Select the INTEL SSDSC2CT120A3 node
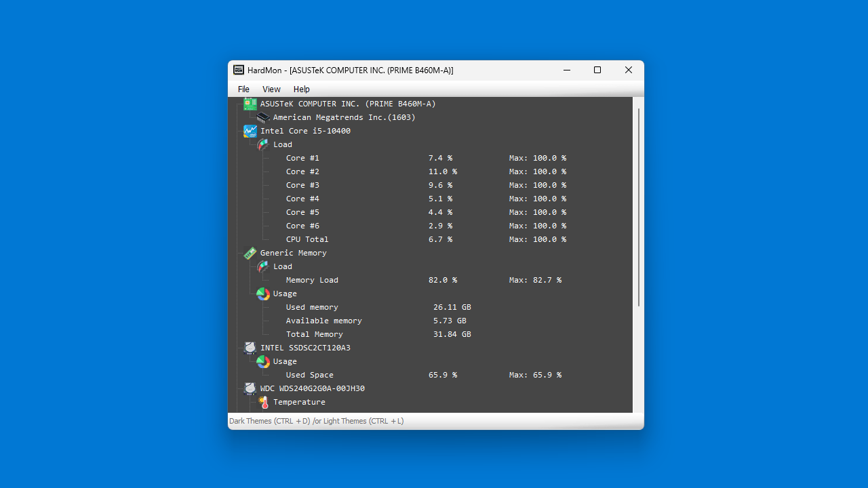The image size is (868, 488). coord(305,348)
